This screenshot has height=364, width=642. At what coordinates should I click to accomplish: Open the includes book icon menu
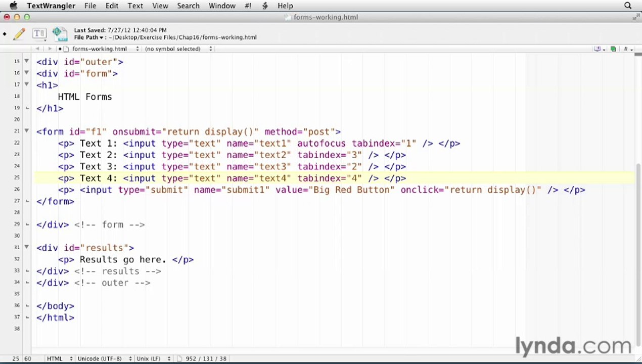point(599,49)
